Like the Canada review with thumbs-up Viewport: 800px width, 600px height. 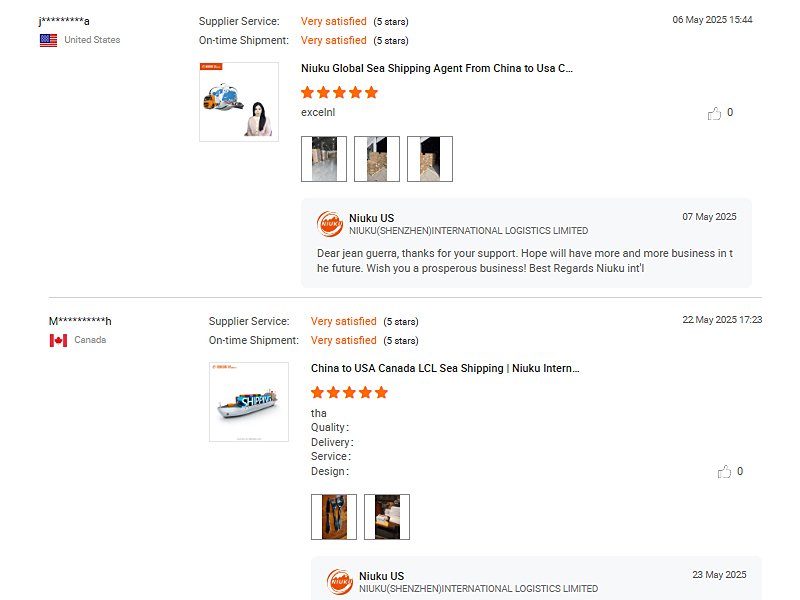click(x=724, y=472)
